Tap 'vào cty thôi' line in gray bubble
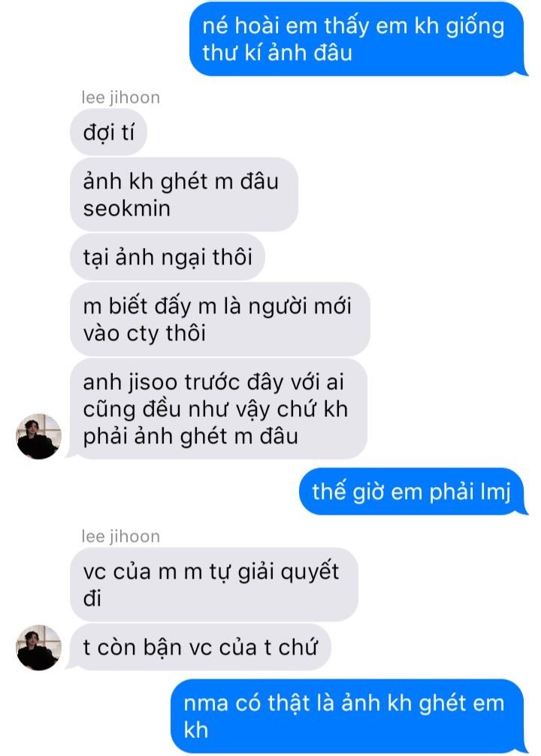The height and width of the screenshot is (756, 541). click(144, 333)
